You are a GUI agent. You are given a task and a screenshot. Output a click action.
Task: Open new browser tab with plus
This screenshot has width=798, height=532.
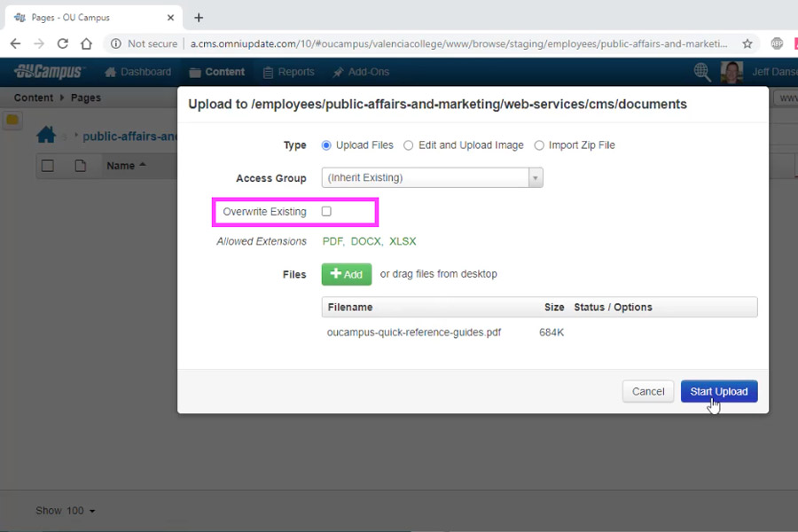[199, 18]
